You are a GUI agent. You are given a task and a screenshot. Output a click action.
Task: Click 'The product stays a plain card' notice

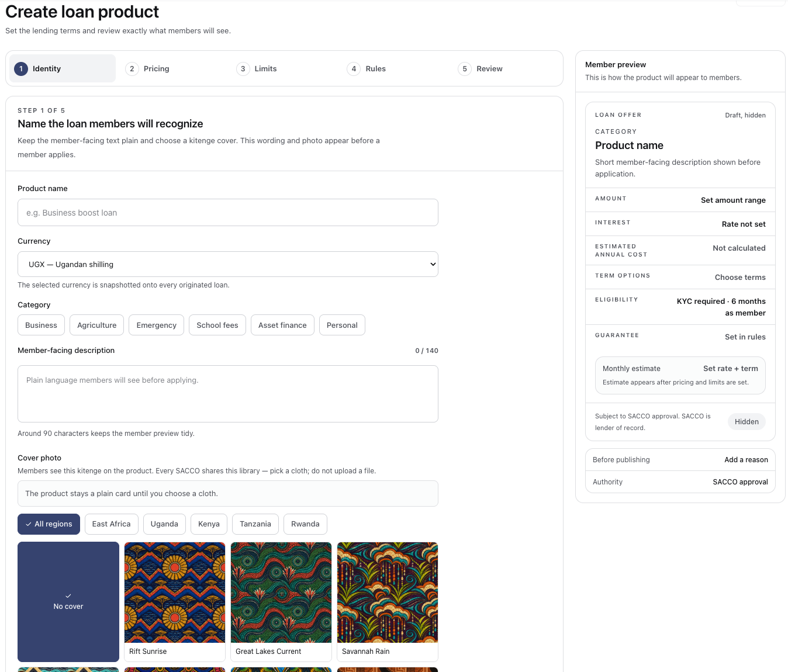click(228, 493)
